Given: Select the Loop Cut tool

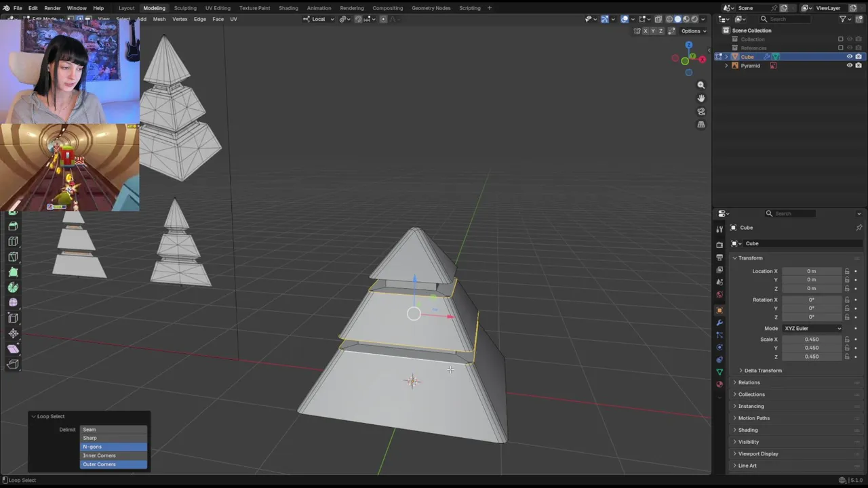Looking at the screenshot, I should pyautogui.click(x=13, y=241).
